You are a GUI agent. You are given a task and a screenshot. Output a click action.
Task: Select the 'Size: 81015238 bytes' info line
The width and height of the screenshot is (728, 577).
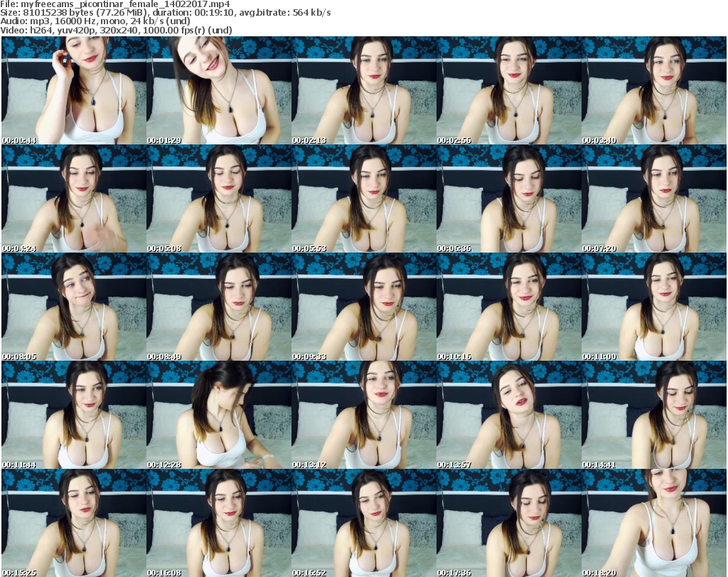pyautogui.click(x=166, y=13)
